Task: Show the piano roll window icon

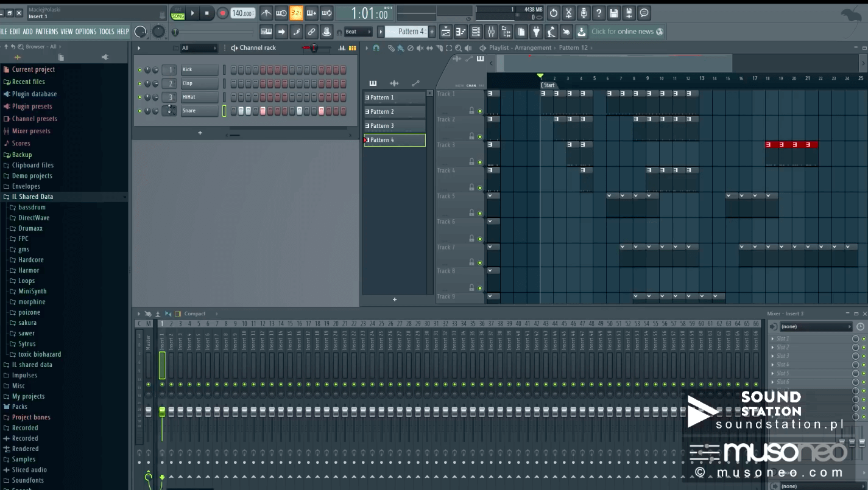Action: 461,32
